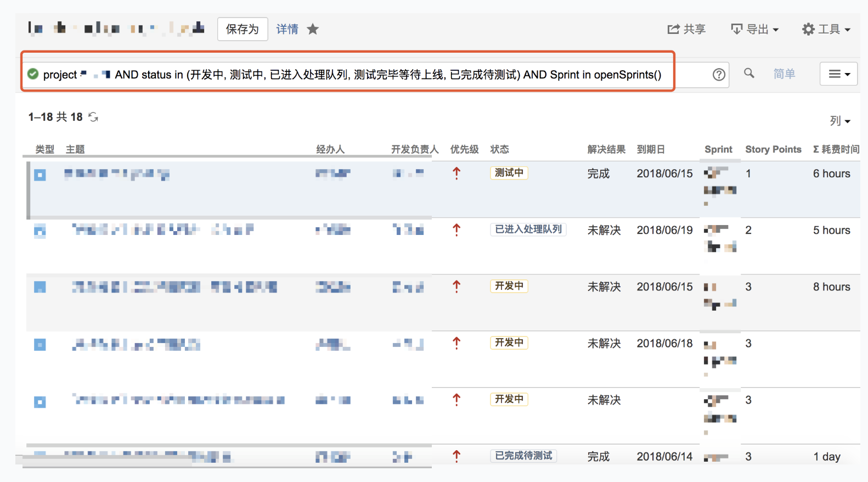This screenshot has width=868, height=482.
Task: Click the 8 hours time cell
Action: pyautogui.click(x=831, y=287)
